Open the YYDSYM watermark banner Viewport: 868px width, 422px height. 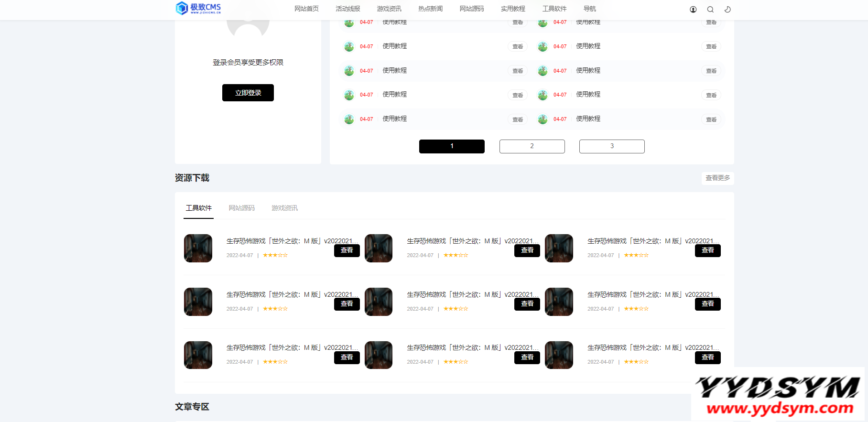(x=777, y=394)
